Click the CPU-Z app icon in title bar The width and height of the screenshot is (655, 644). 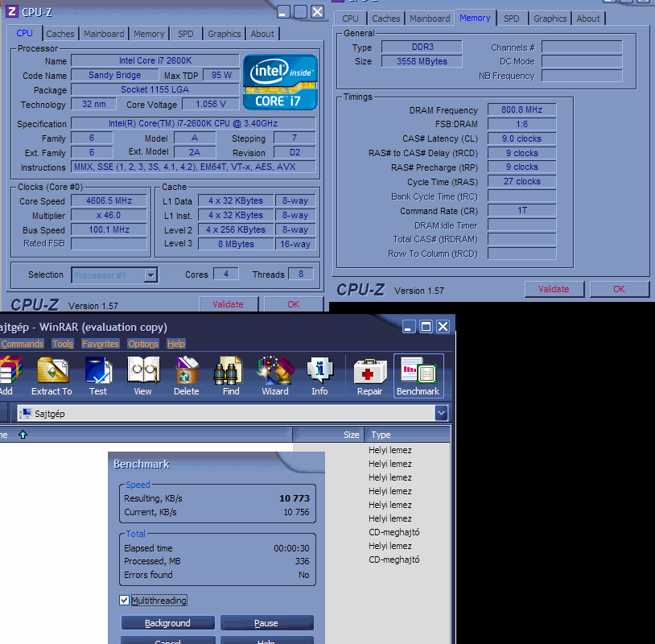[x=12, y=11]
